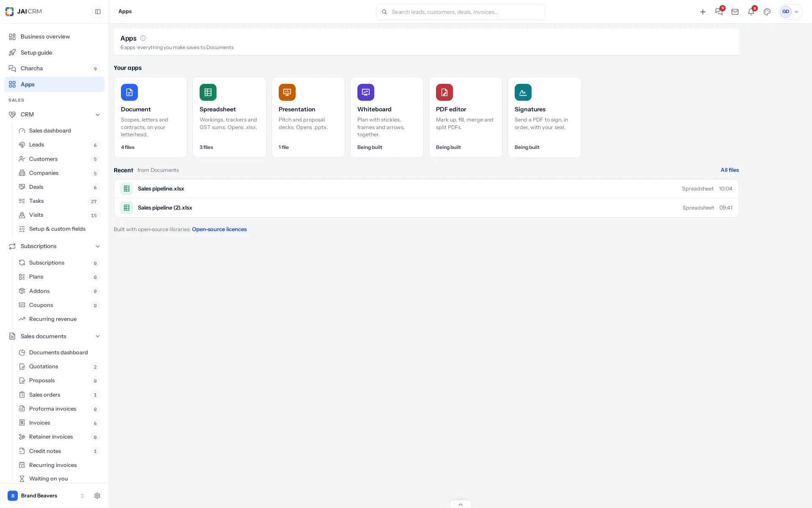Select Apps in the sidebar
The image size is (812, 508).
click(54, 85)
